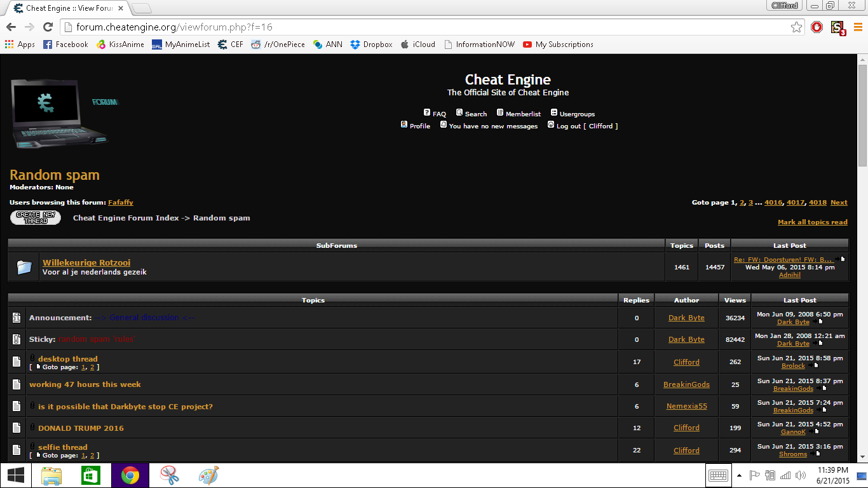Click the Next page link
This screenshot has height=488, width=868.
click(839, 203)
